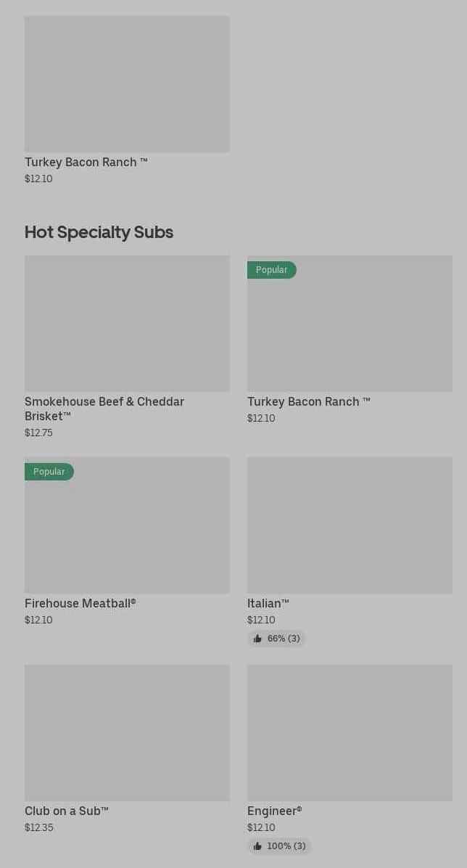Open the Smokehouse Beef & Cheddar Brisket photo
Screen dimensions: 467x868
point(127,324)
